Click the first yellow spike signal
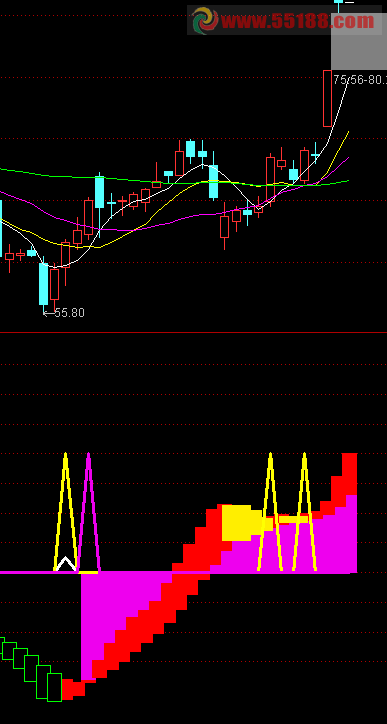The height and width of the screenshot is (724, 387). (66, 512)
